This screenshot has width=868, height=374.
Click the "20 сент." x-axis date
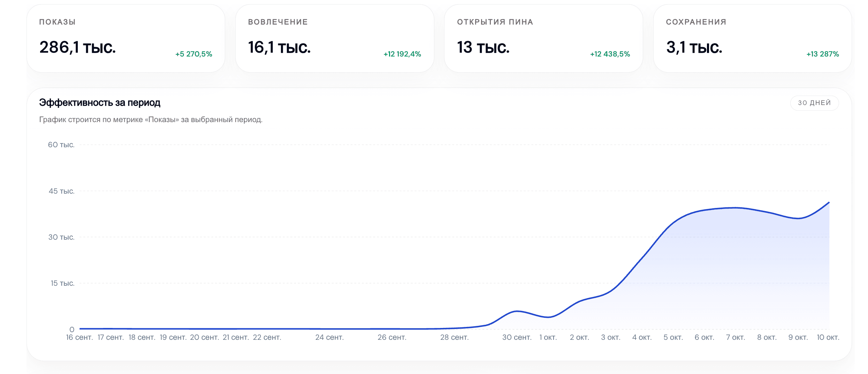pos(205,337)
